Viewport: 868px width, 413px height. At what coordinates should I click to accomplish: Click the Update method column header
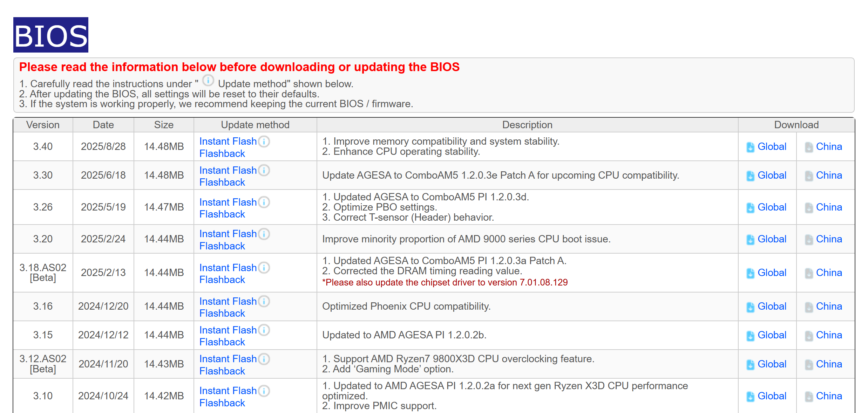coord(255,125)
